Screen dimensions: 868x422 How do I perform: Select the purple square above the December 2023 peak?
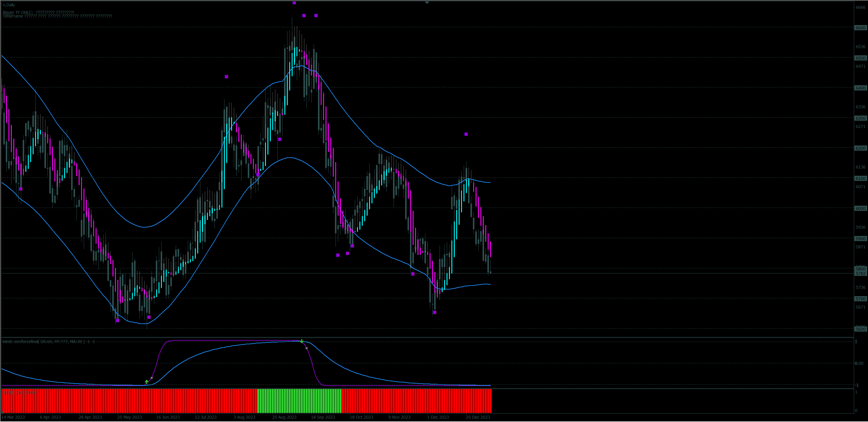click(x=466, y=134)
